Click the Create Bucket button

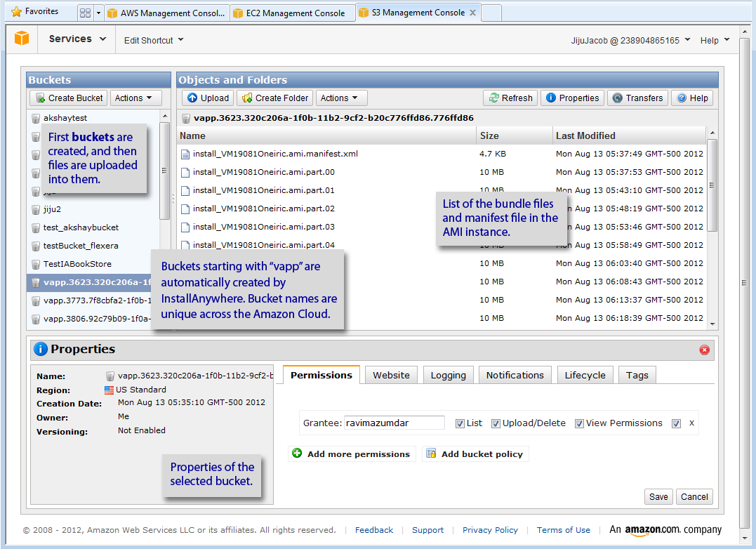tap(69, 98)
